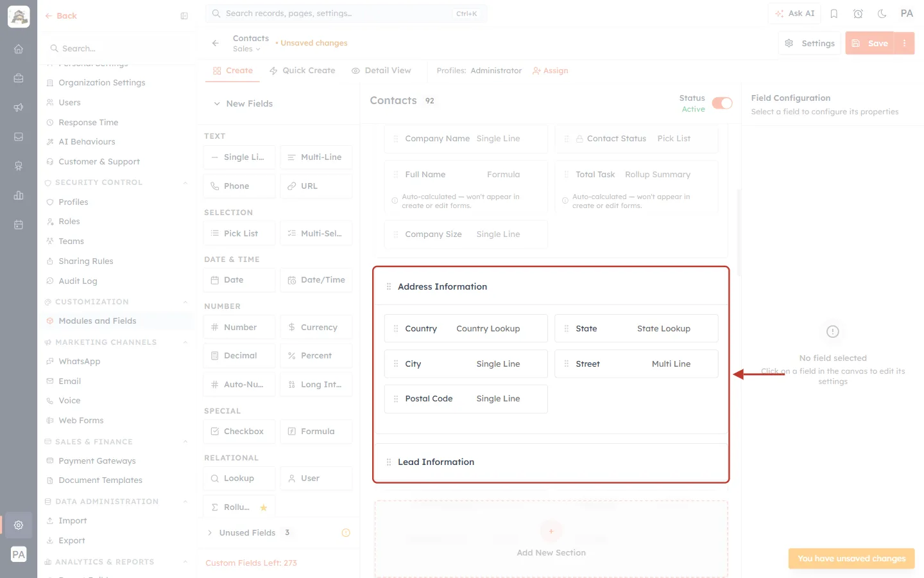The image size is (924, 578).
Task: Open the megaphone campaigns icon in left rail
Action: 19,107
